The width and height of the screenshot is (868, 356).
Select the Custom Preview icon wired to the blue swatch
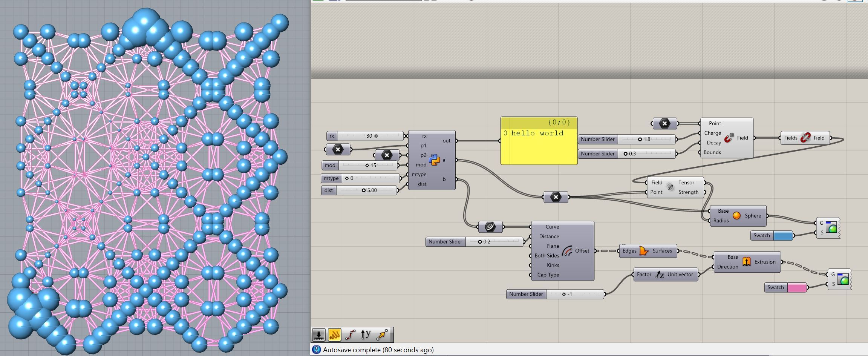pos(831,228)
